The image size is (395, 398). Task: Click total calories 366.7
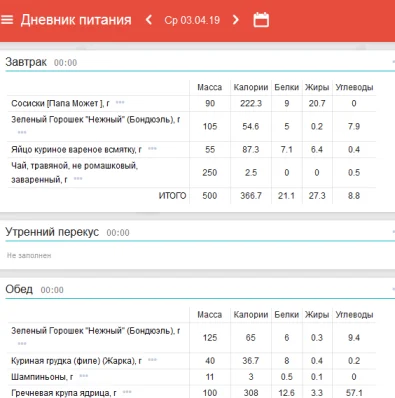[251, 196]
